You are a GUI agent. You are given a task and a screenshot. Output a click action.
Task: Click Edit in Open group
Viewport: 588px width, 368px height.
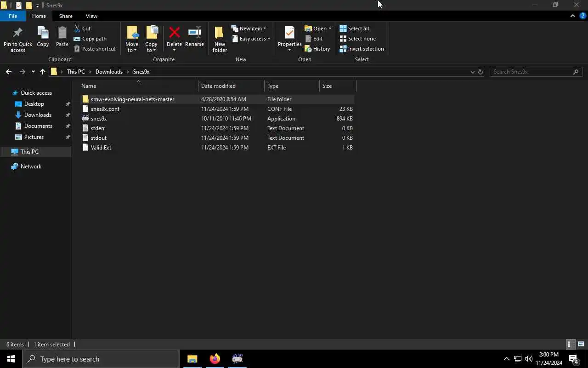tap(314, 39)
